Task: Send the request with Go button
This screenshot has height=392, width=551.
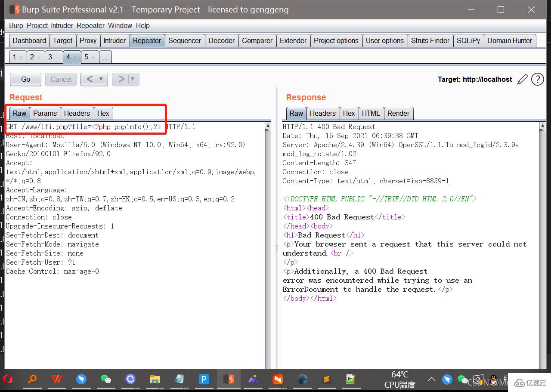Action: pyautogui.click(x=25, y=79)
